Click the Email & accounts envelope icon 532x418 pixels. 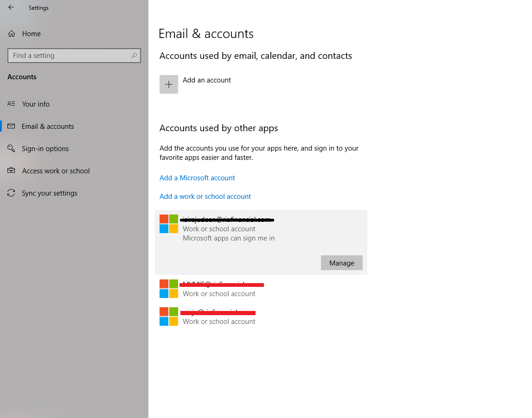pyautogui.click(x=11, y=126)
